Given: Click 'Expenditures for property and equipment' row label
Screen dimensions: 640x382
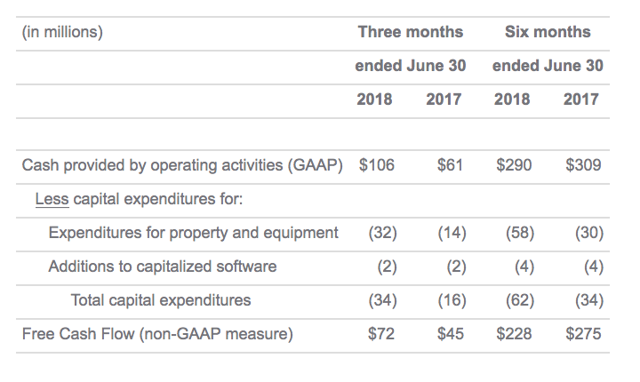Looking at the screenshot, I should 193,233.
